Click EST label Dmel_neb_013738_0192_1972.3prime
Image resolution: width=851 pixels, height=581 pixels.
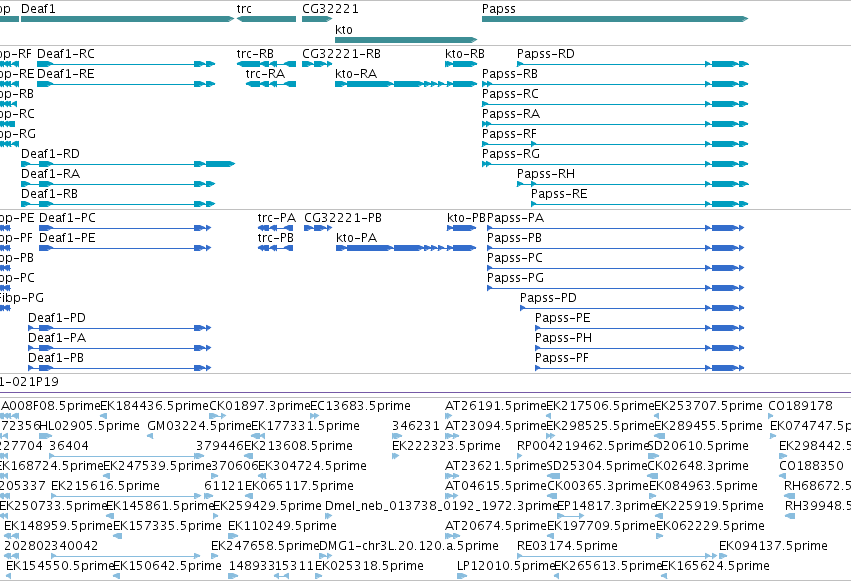(x=442, y=506)
